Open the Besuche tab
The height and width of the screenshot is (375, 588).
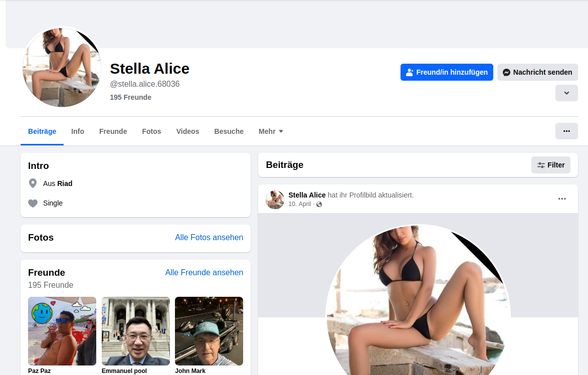tap(229, 131)
